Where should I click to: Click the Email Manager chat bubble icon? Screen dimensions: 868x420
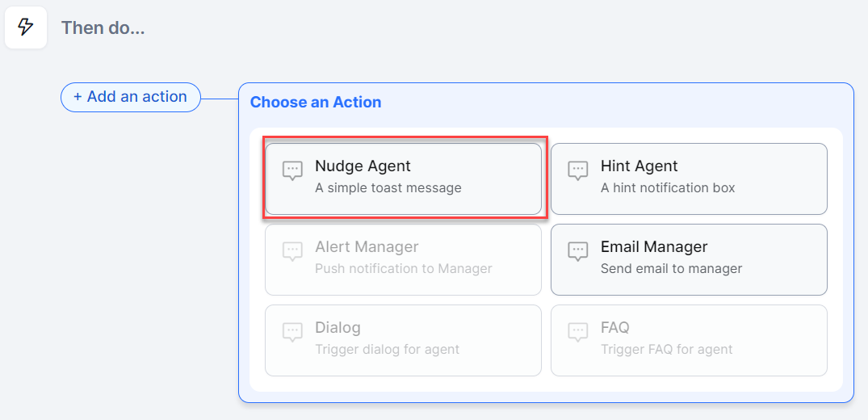click(577, 251)
